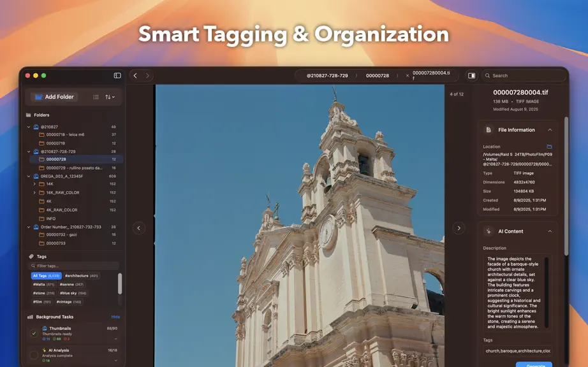Show previous image with left arrow button

(x=139, y=228)
